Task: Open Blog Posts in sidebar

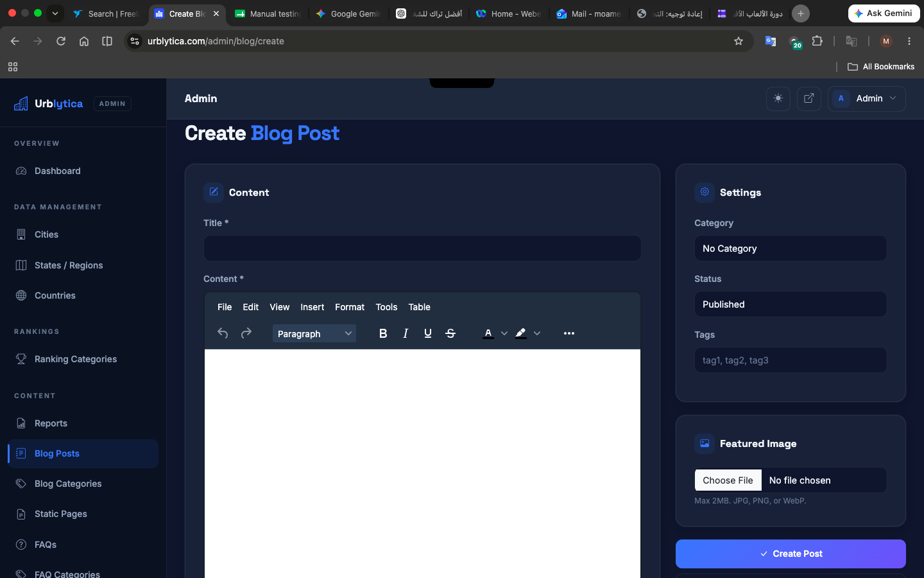Action: [x=83, y=453]
